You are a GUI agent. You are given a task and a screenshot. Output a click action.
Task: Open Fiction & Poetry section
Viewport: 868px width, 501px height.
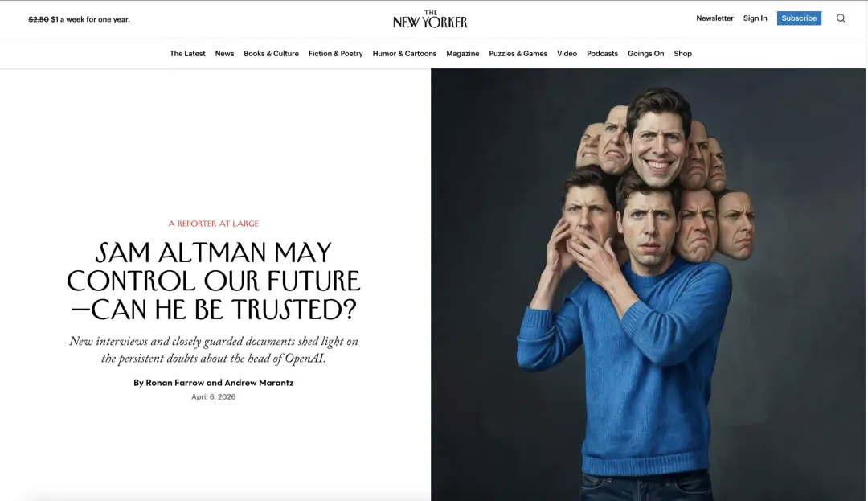(x=335, y=54)
